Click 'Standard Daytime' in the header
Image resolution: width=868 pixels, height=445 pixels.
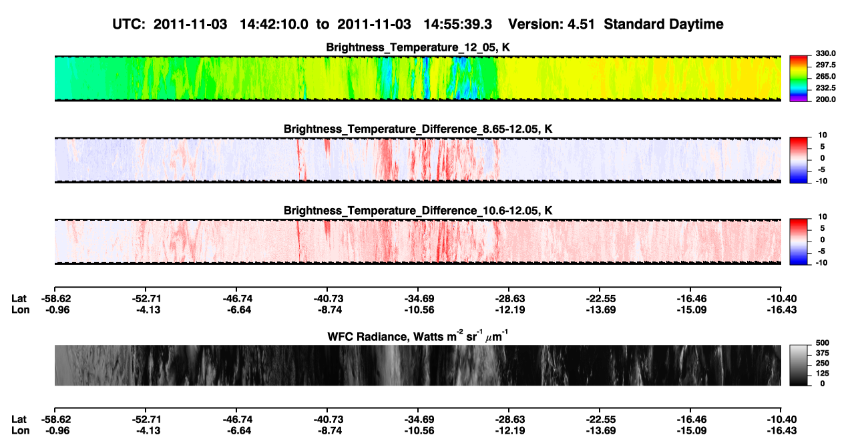pos(664,25)
